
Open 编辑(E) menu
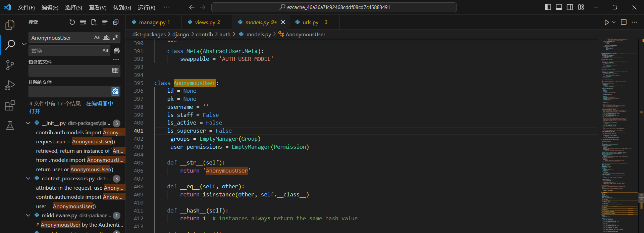point(50,7)
